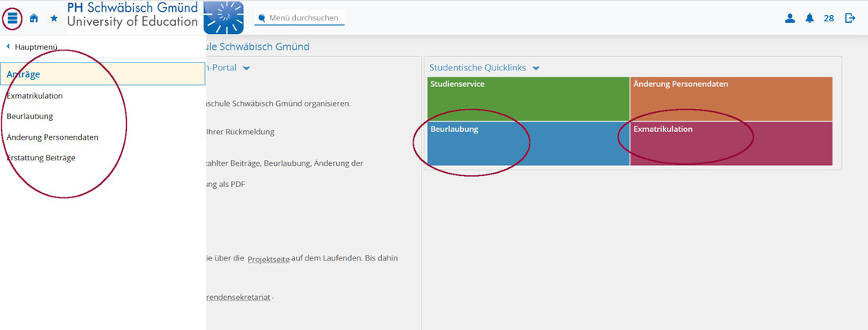Expand the portal panel dropdown arrow
868x330 pixels.
pos(246,69)
